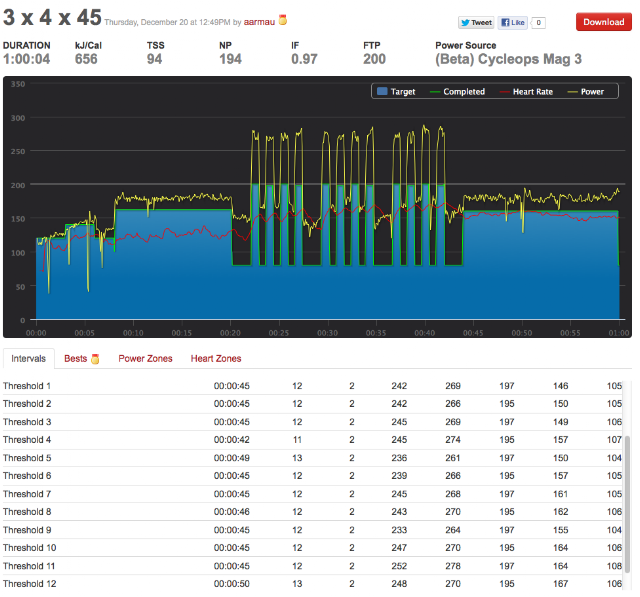
Task: Click the gold medal next to aarmau
Action: coord(282,20)
